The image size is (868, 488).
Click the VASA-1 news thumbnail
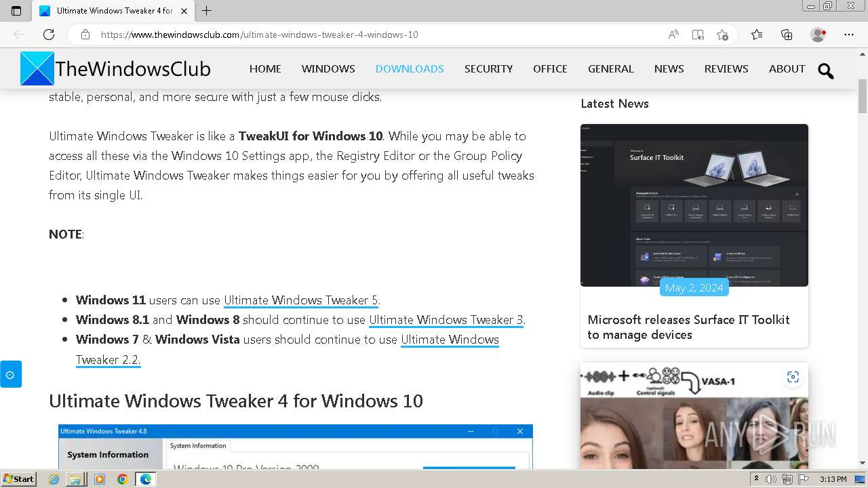coord(694,415)
